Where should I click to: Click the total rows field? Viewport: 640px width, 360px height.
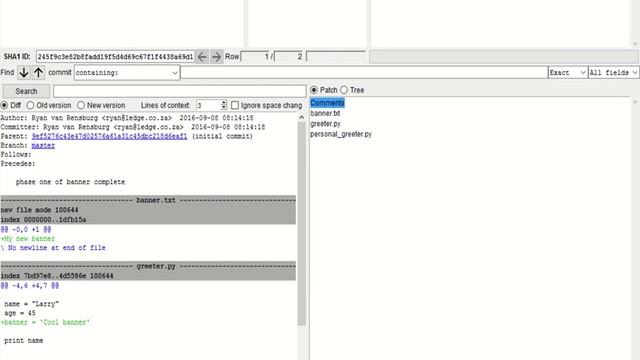pos(289,57)
